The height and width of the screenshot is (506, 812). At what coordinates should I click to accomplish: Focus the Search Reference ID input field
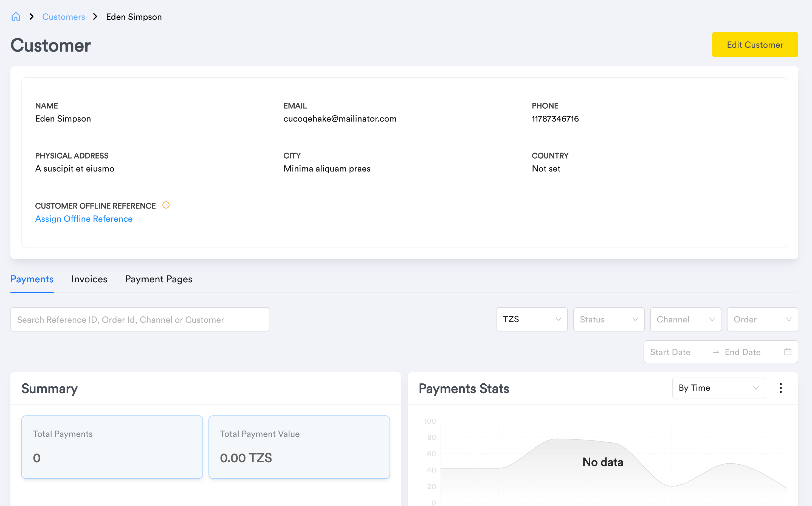(140, 320)
